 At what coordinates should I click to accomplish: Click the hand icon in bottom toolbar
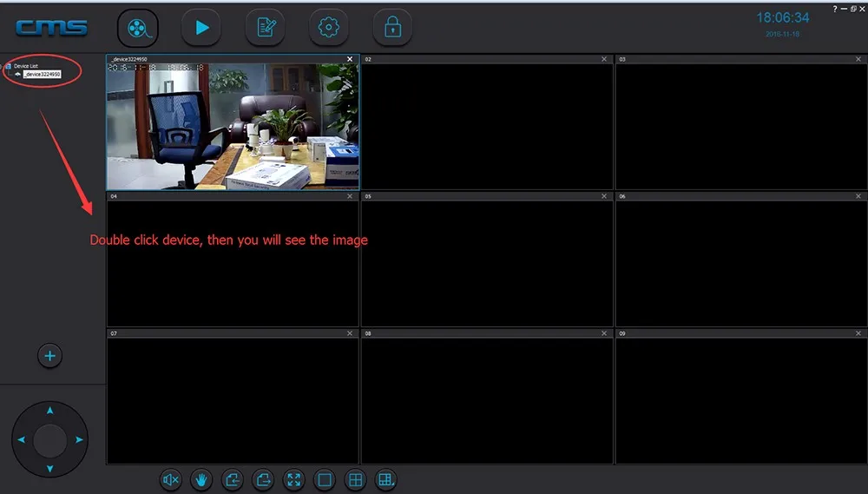coord(201,479)
